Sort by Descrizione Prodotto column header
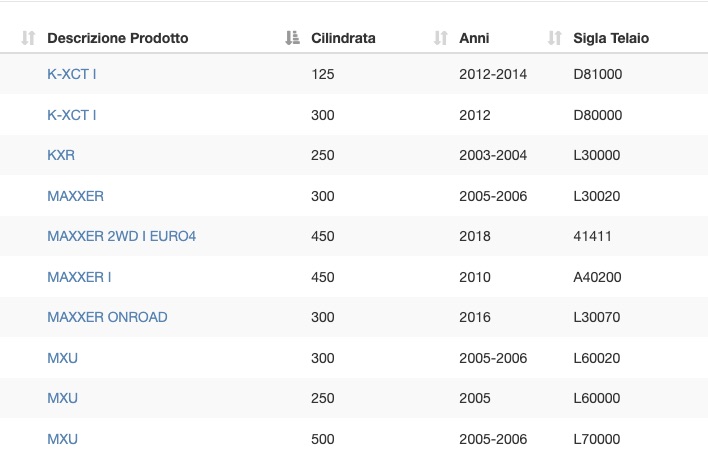The image size is (708, 464). [117, 38]
